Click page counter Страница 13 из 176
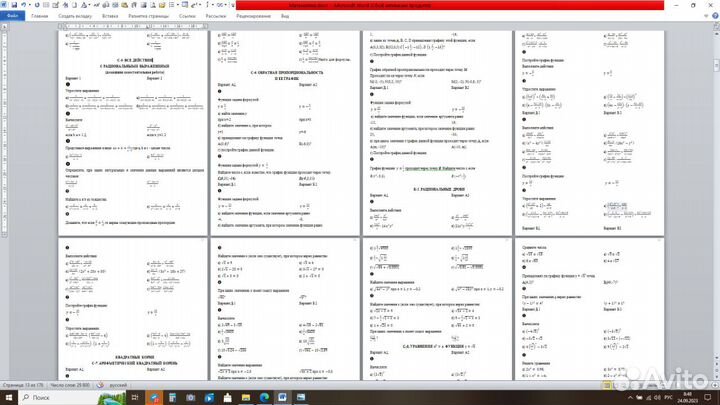The width and height of the screenshot is (720, 405). 22,385
